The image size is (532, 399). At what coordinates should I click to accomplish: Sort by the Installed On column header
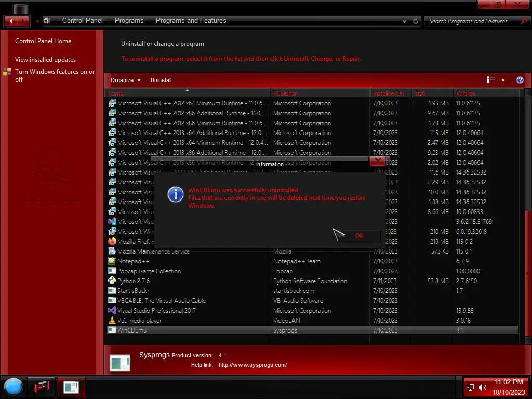point(391,94)
